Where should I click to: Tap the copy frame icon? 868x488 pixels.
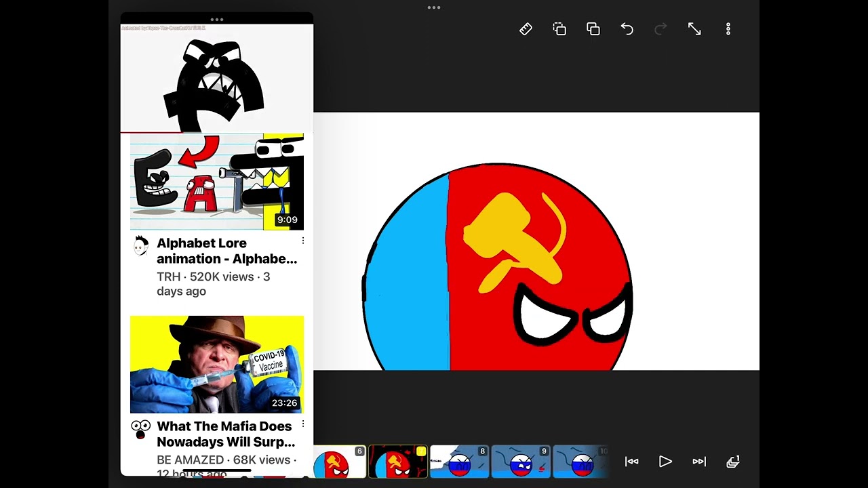coord(559,29)
